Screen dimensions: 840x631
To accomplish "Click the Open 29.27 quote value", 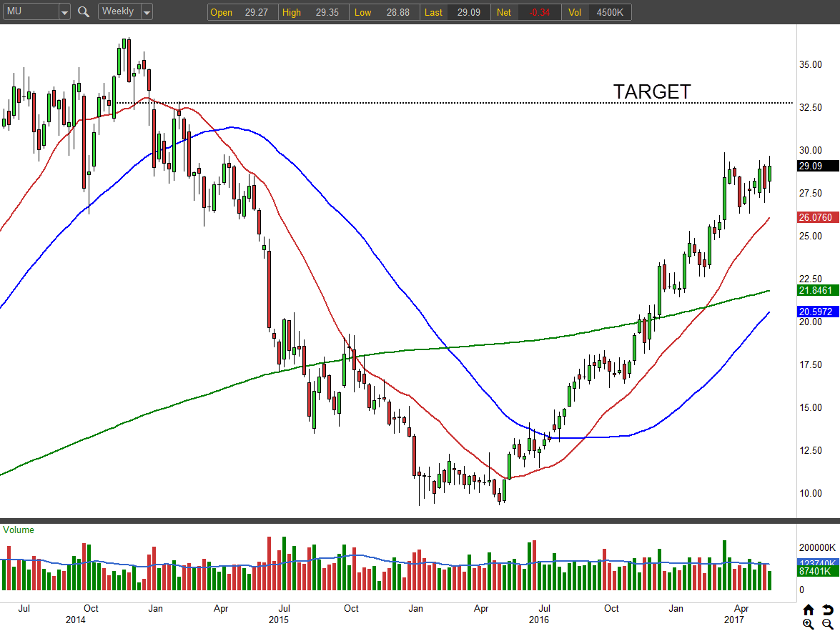I will pyautogui.click(x=256, y=12).
